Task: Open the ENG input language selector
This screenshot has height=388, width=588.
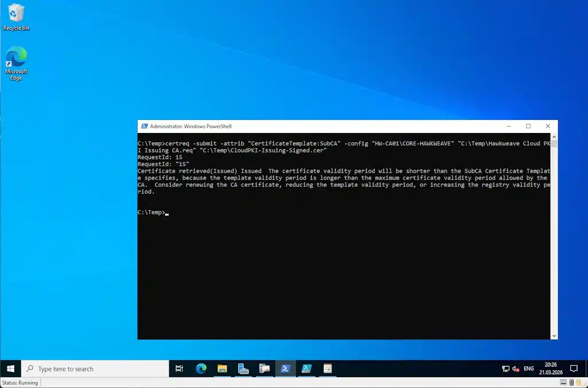Action: point(529,369)
